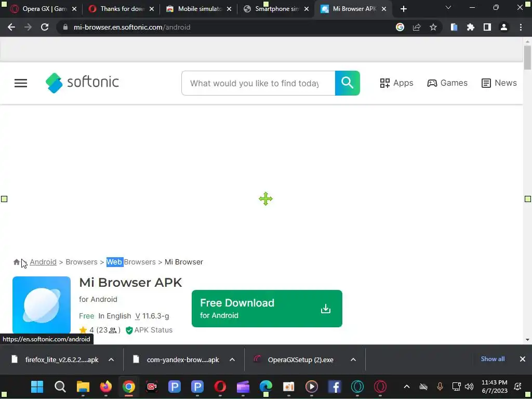The height and width of the screenshot is (399, 532).
Task: Click the Mi Browser app icon thumbnail
Action: click(x=42, y=305)
